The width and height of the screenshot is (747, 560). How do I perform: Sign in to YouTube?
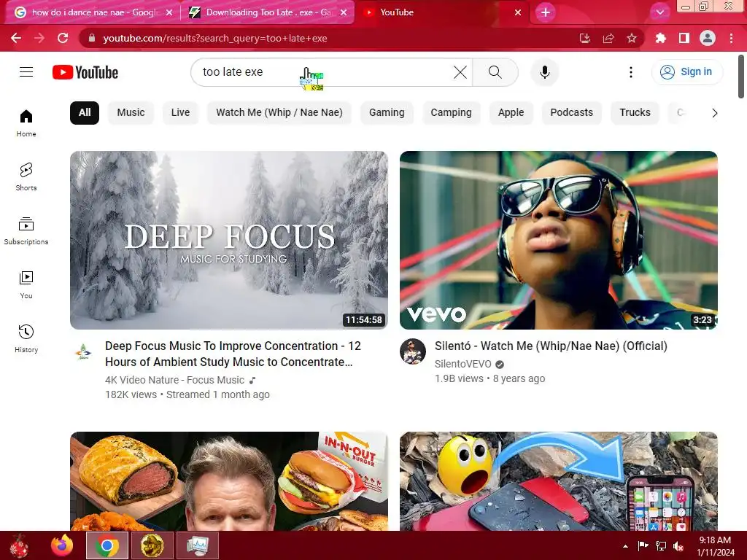click(x=687, y=72)
